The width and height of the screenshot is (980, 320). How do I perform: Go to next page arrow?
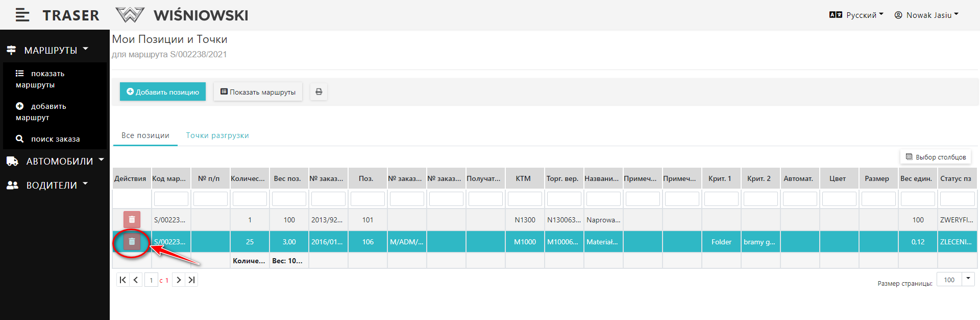coord(179,280)
